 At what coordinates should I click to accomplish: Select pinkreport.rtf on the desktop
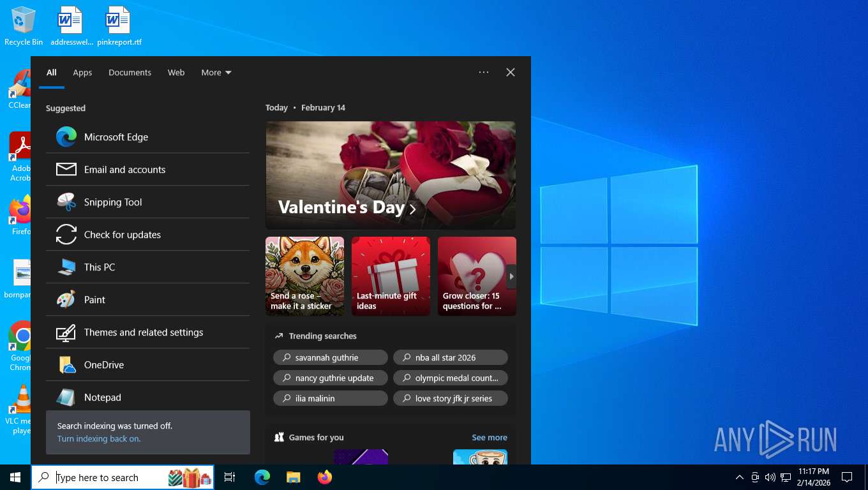pyautogui.click(x=119, y=27)
